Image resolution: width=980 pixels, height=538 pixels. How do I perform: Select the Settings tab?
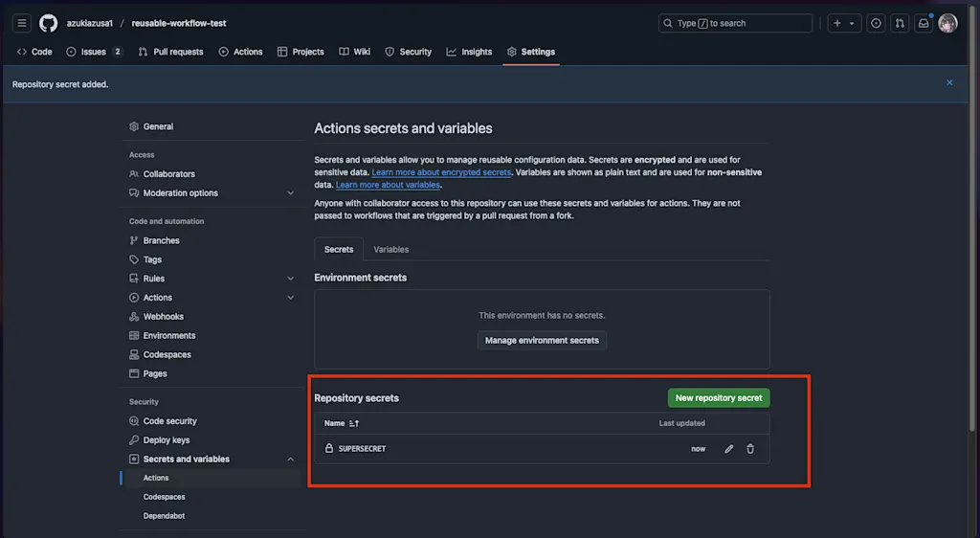tap(530, 52)
